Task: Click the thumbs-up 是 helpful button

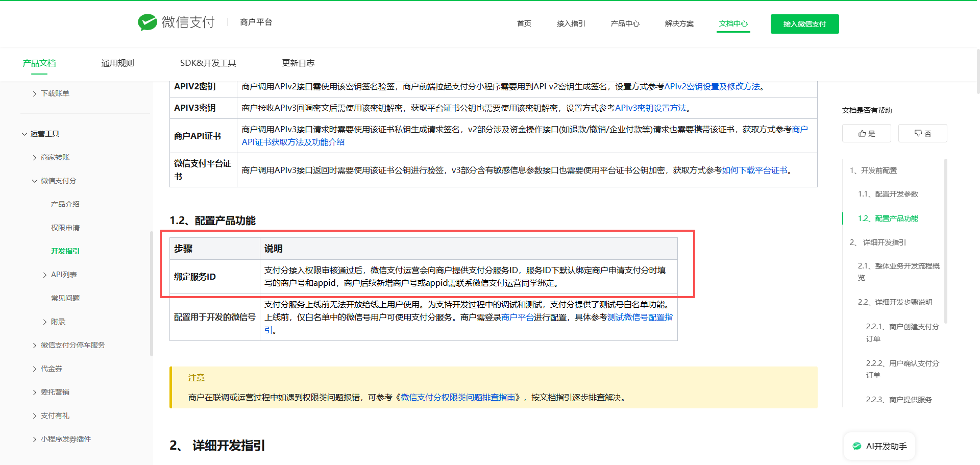Action: coord(866,133)
